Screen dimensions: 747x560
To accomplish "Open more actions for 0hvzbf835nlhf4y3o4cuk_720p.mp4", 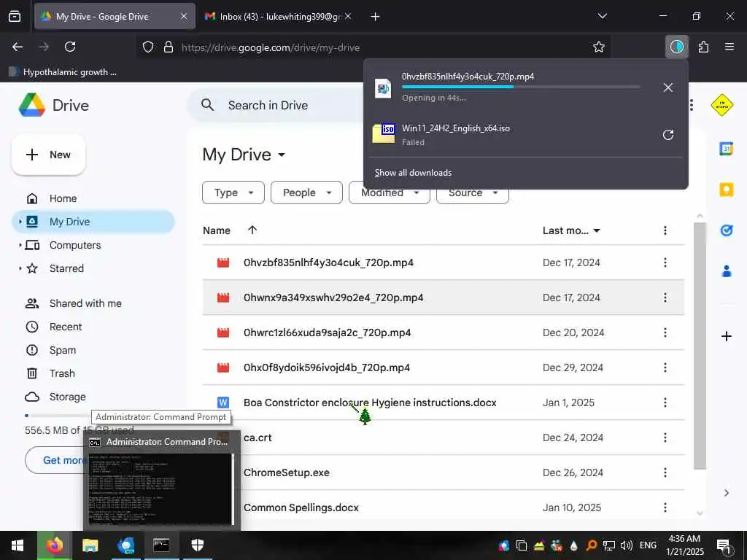I will click(x=665, y=262).
